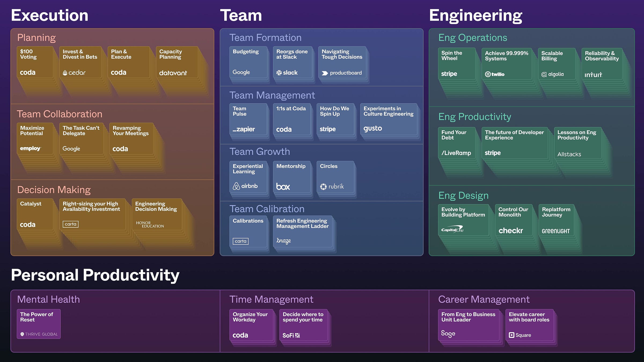Open Experiments in Culture Engineering card
Viewport: 644px width, 362px height.
click(389, 119)
